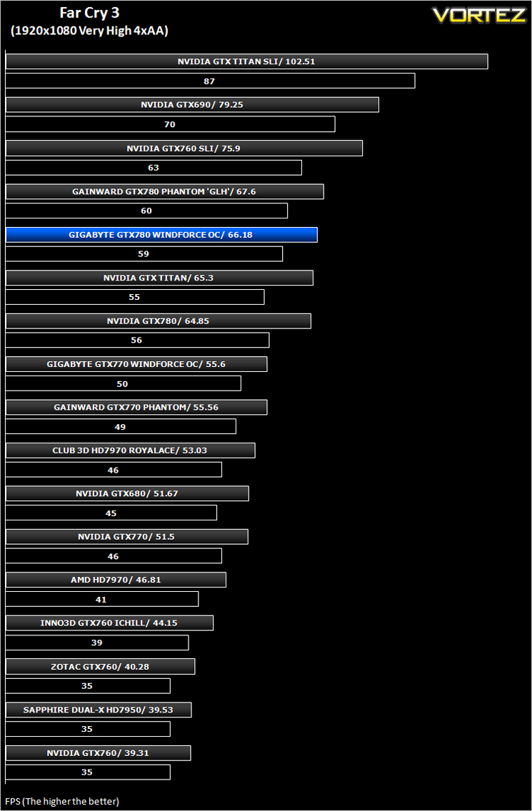
Task: Click the NVIDIA GTX680 51.67 bar
Action: coord(127,493)
